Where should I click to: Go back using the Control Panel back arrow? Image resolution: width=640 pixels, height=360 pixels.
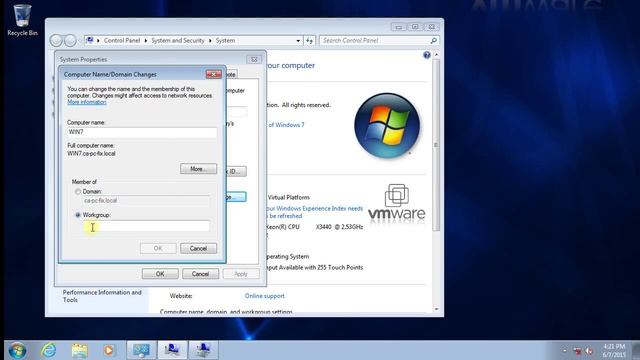[56, 40]
